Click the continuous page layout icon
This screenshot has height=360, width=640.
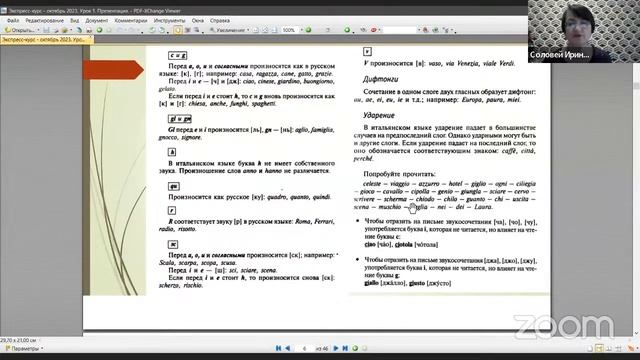point(599,348)
